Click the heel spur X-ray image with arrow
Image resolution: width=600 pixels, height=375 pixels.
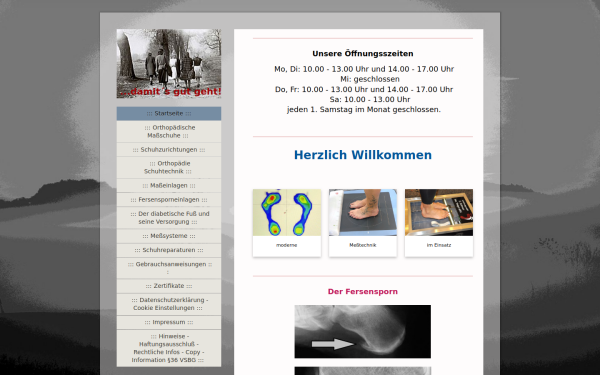point(363,332)
